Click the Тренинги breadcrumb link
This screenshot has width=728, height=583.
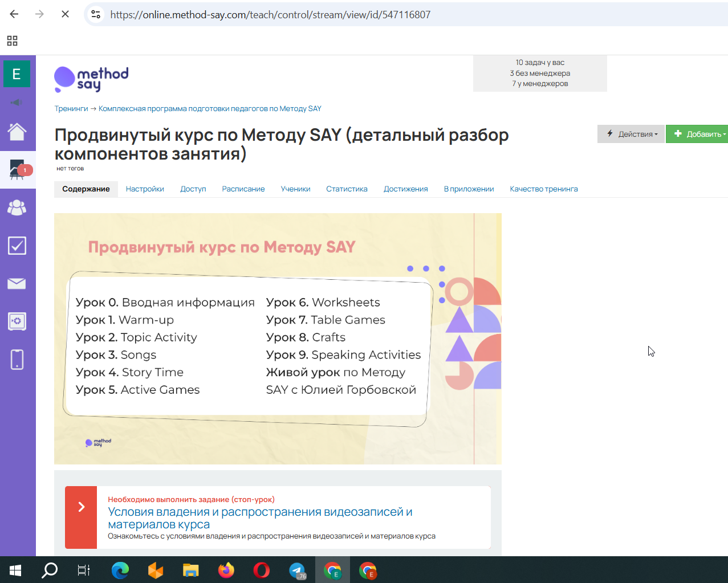pos(71,108)
